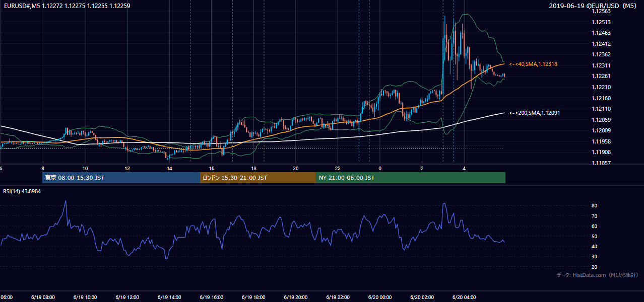Viewport: 644px width, 302px height.
Task: Click price axis value 1.11857
Action: [601, 163]
